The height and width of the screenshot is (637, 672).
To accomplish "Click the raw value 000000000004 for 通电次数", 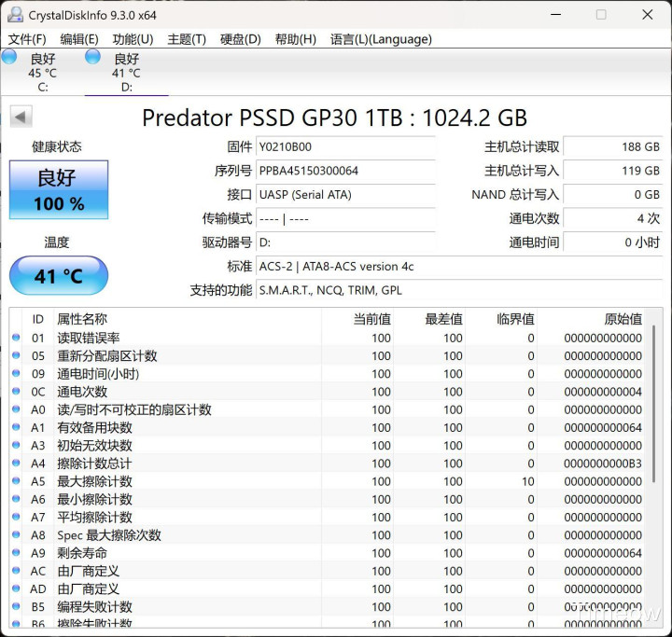I will (603, 392).
